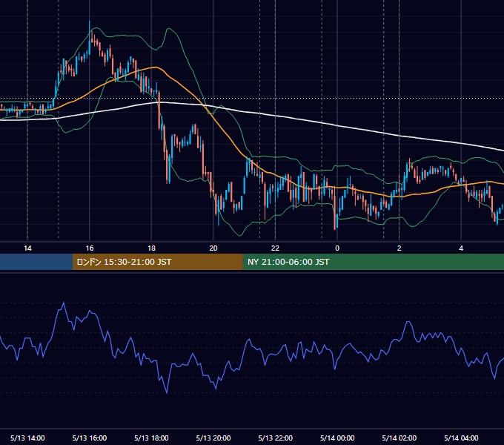Click the 0 hour axis label

coord(337,248)
